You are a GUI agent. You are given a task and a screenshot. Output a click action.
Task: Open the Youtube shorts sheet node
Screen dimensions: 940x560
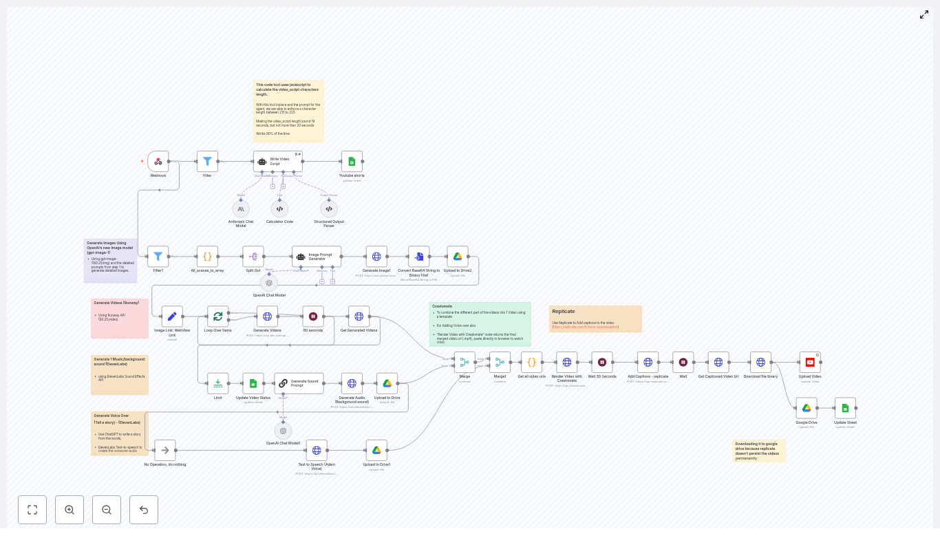coord(352,162)
